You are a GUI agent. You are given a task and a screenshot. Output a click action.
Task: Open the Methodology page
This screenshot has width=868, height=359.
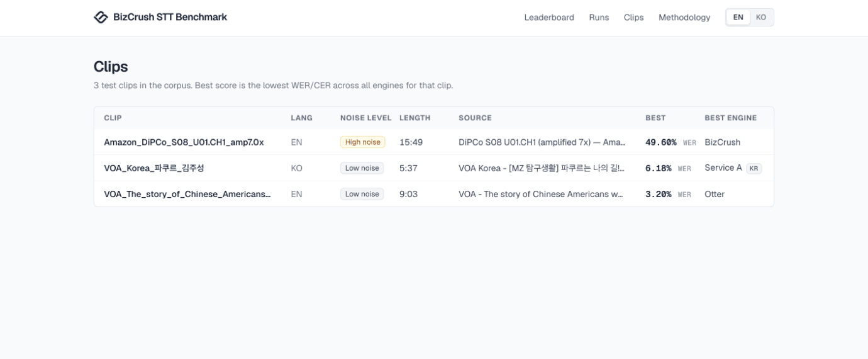(x=684, y=18)
